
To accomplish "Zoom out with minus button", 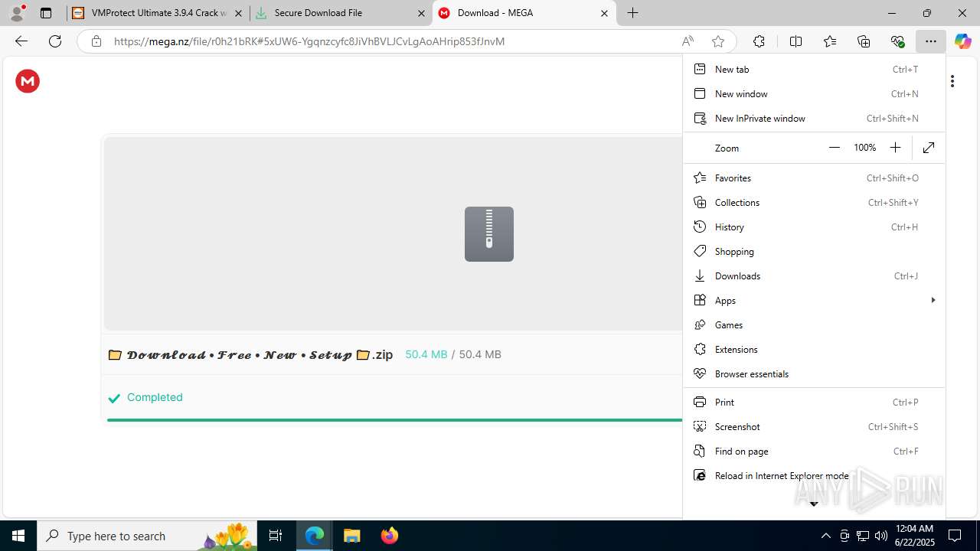I will 835,148.
